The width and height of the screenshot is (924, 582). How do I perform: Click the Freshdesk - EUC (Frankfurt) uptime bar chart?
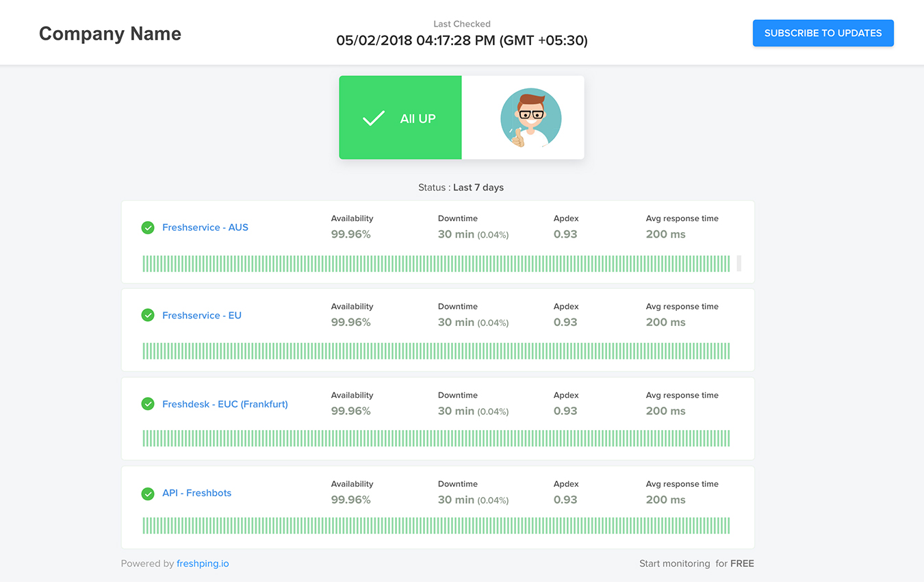click(436, 438)
